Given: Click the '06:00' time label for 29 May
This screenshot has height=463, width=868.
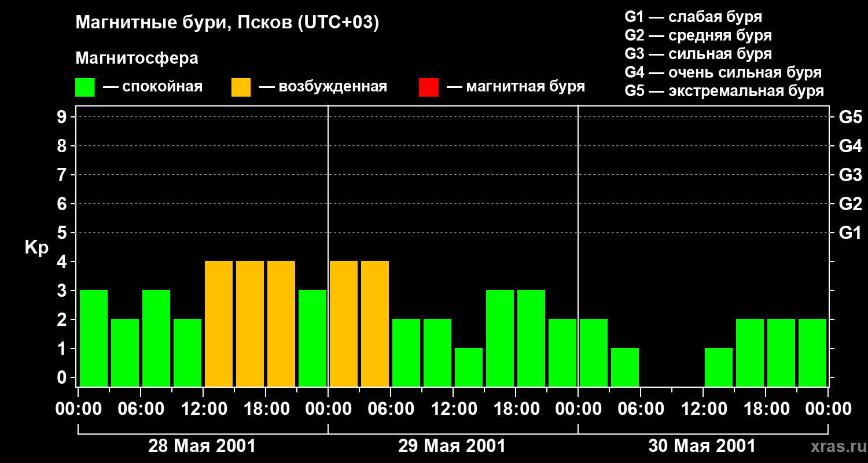Looking at the screenshot, I should tap(391, 409).
